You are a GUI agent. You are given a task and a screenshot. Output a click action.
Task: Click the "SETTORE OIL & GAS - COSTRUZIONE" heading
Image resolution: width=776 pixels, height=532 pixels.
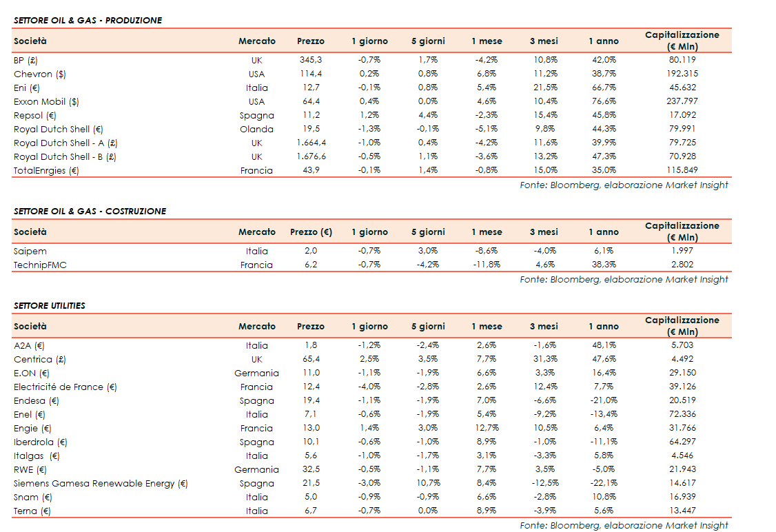90,212
